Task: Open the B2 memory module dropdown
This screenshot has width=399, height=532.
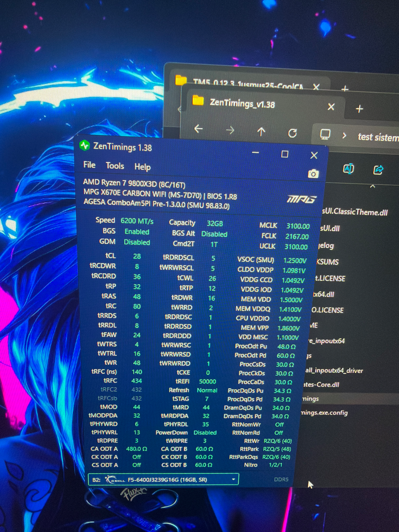Action: [163, 479]
